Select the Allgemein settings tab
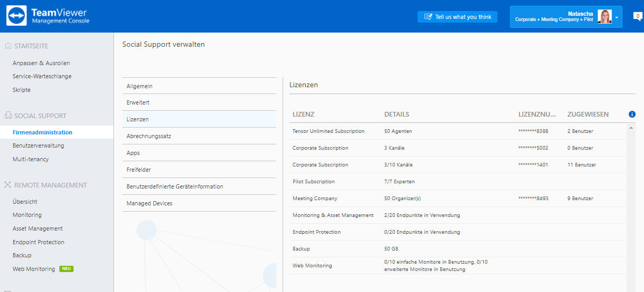644x292 pixels. [x=199, y=86]
